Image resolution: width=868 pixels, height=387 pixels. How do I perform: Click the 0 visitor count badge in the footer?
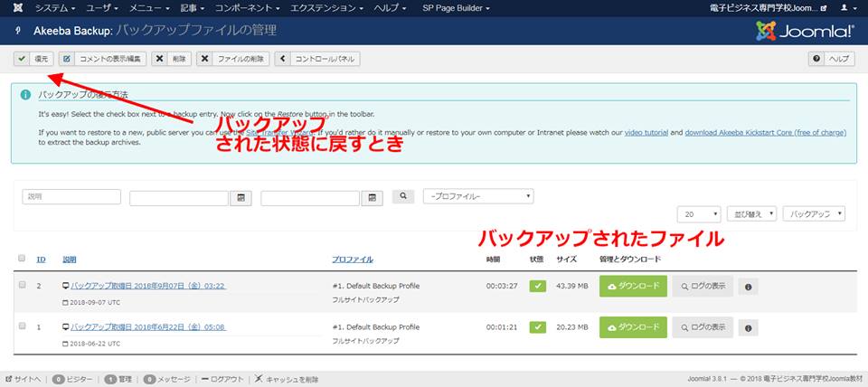[x=58, y=379]
